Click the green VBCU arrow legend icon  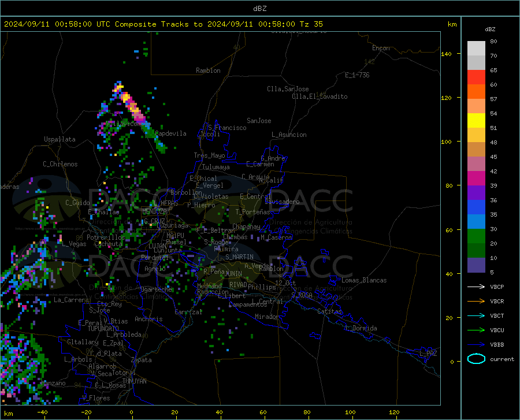coord(476,330)
